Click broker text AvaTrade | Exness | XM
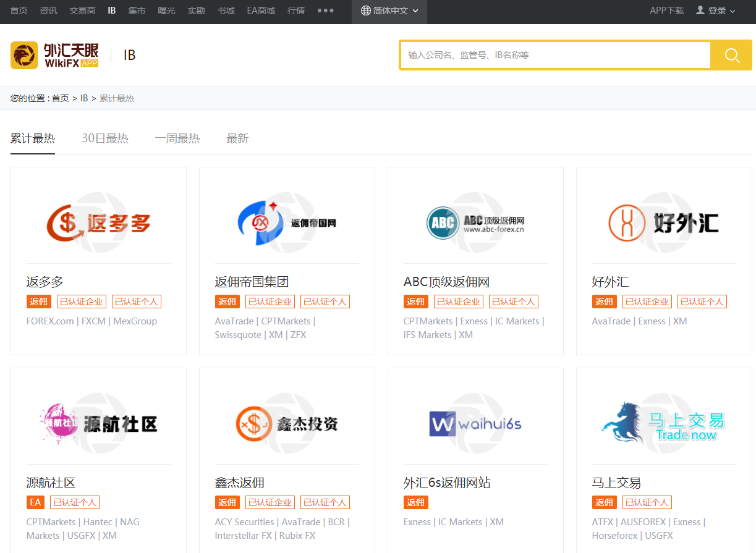This screenshot has width=756, height=553. 639,321
